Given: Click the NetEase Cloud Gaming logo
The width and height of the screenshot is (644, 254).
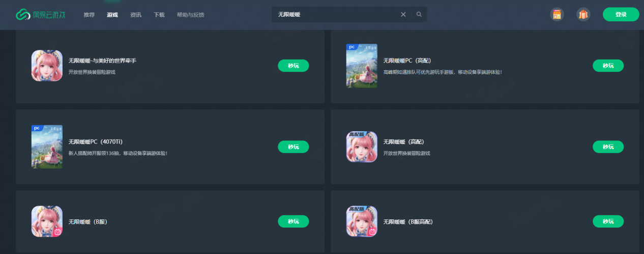Looking at the screenshot, I should (x=40, y=15).
